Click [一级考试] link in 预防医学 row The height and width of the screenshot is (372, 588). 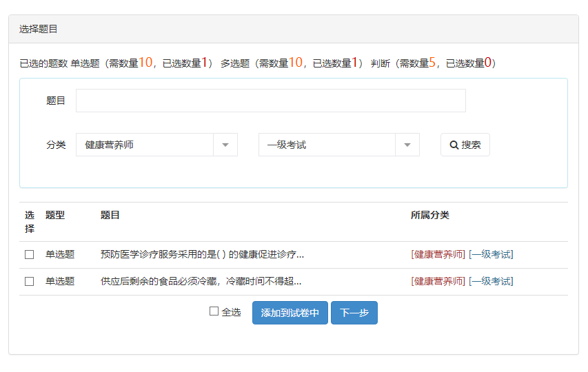491,255
